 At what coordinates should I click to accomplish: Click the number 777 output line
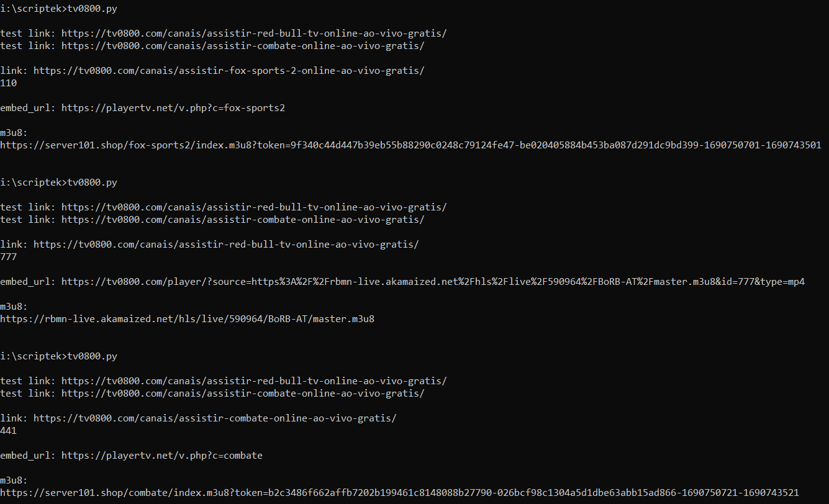pyautogui.click(x=9, y=257)
